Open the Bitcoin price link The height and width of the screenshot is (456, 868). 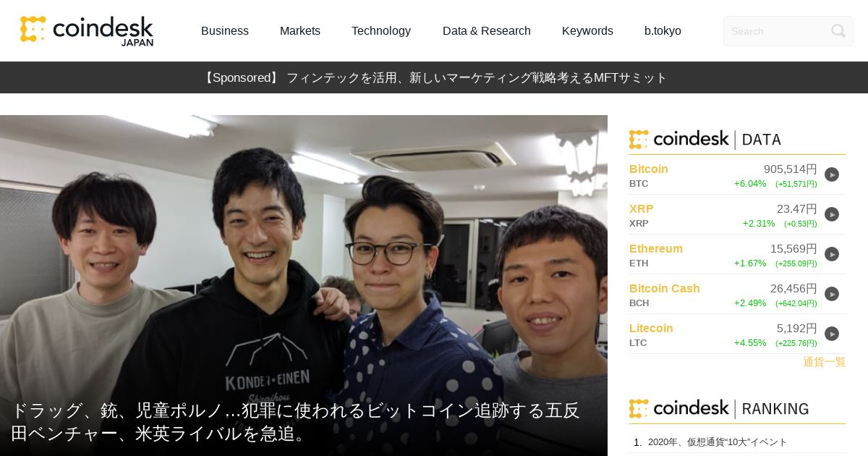coord(649,169)
